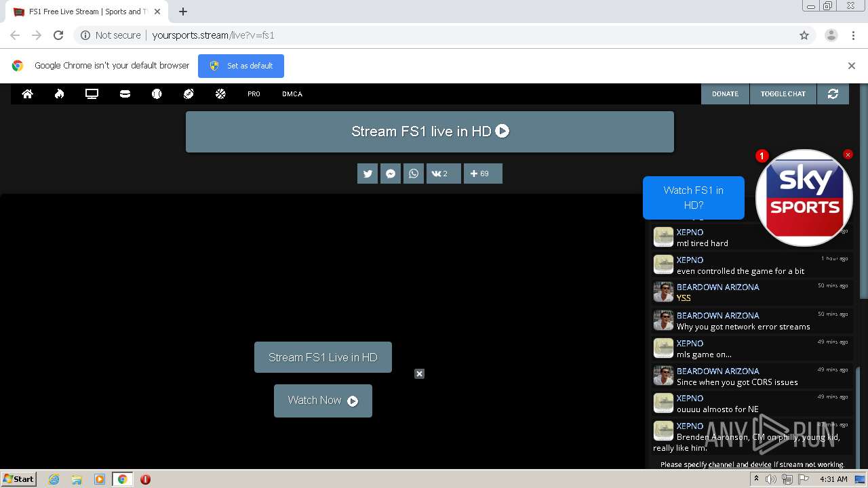868x488 pixels.
Task: Close the FS1 Free Live Stream tab
Action: click(157, 12)
